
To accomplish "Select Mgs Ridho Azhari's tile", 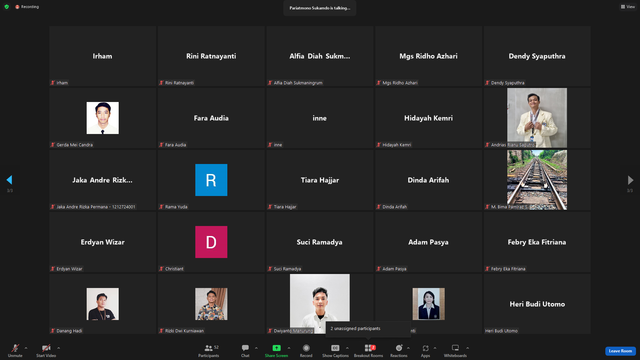I will coord(428,56).
